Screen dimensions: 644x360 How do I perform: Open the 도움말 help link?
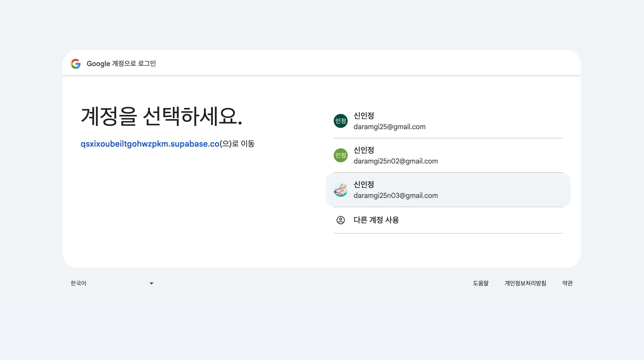[x=480, y=283]
